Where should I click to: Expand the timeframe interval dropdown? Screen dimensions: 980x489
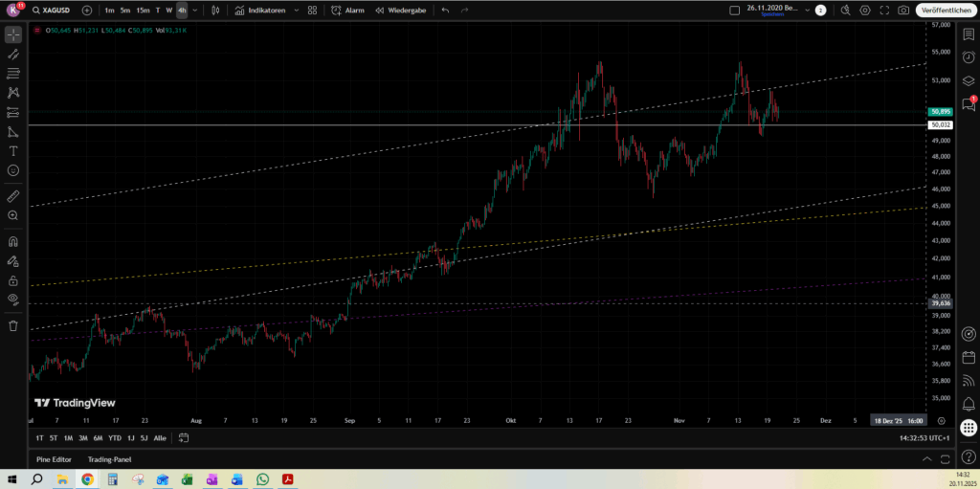(x=195, y=10)
